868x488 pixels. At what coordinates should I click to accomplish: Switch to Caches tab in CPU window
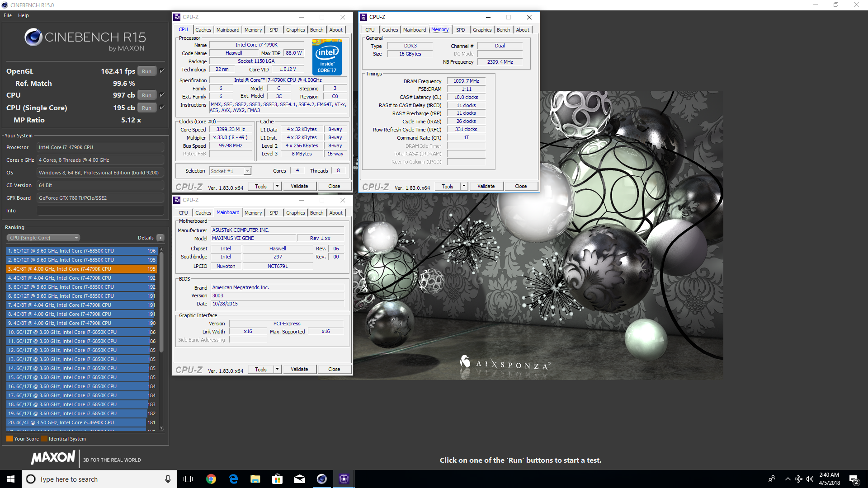[x=203, y=30]
